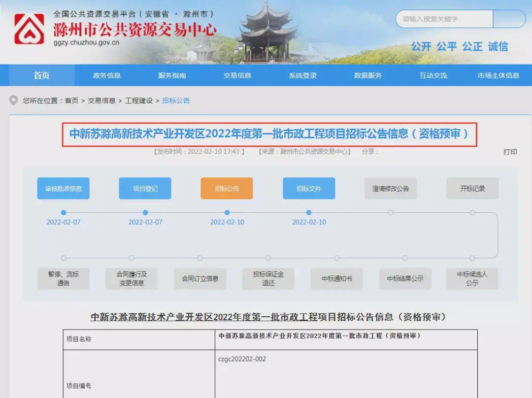Open 市场主体信息 navigation item
This screenshot has height=398, width=532.
tap(499, 75)
